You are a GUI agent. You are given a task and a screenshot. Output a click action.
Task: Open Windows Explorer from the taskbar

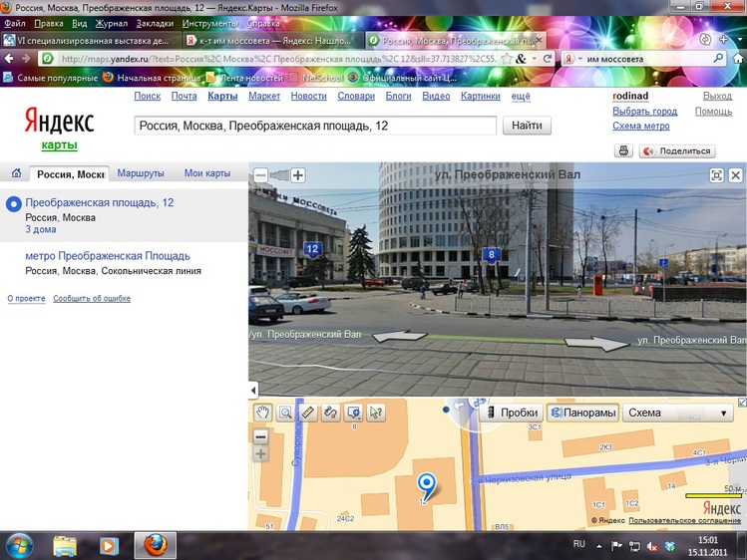click(65, 546)
